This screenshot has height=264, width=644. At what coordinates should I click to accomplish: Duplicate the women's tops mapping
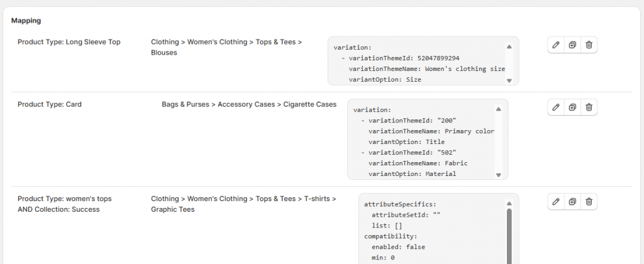point(572,202)
